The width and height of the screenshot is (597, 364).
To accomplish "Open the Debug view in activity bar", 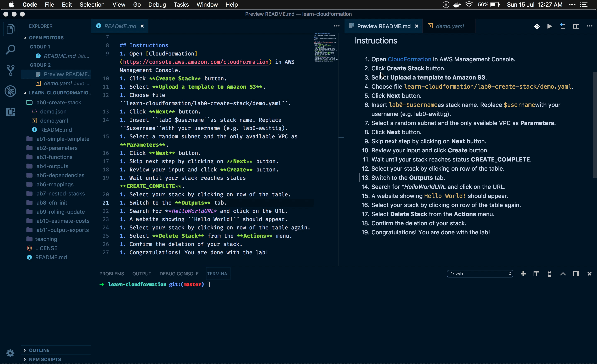I will (x=10, y=91).
